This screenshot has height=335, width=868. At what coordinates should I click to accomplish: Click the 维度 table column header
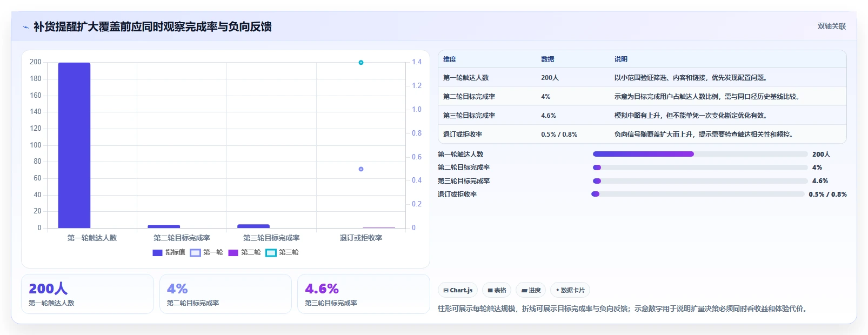(x=450, y=59)
